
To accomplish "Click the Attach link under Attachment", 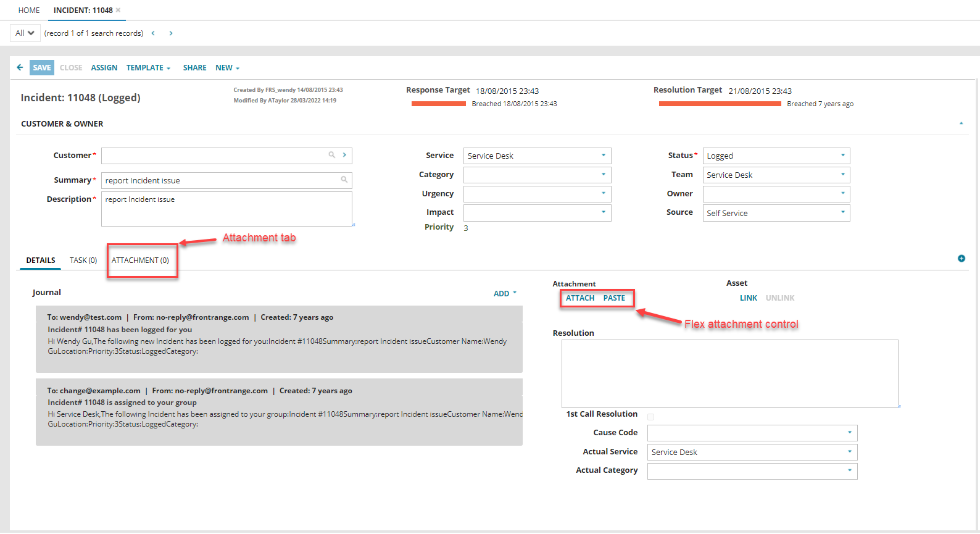I will [x=580, y=298].
